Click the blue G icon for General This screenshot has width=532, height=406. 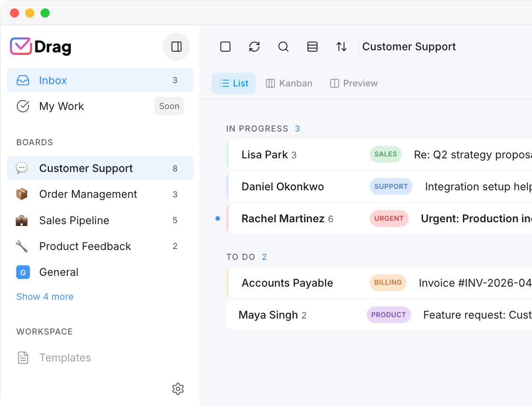click(x=23, y=272)
